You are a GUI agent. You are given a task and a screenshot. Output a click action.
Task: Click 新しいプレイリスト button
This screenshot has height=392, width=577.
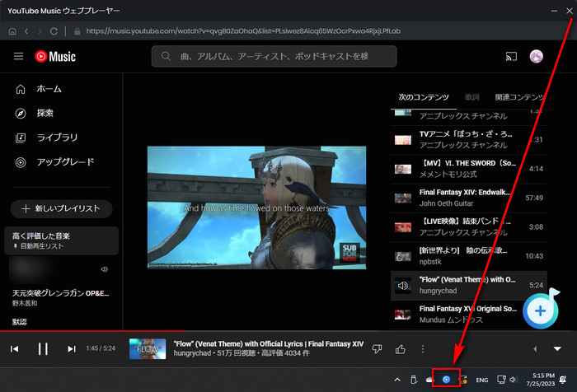(61, 209)
